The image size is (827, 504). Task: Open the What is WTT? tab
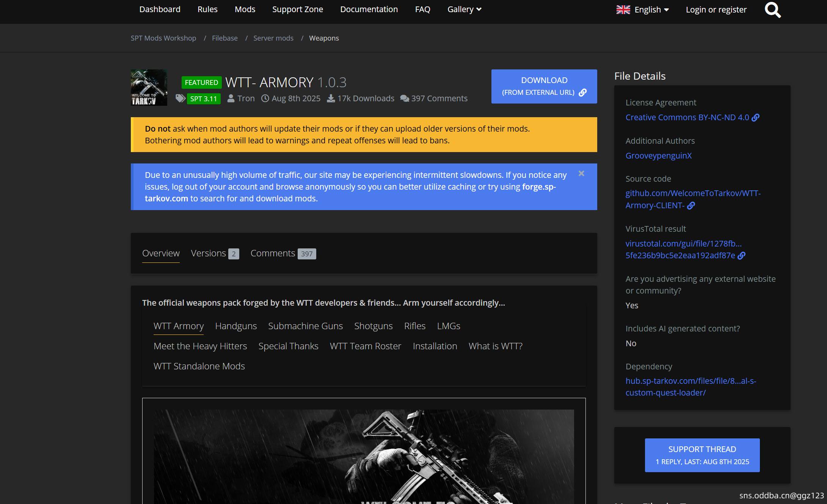coord(496,346)
